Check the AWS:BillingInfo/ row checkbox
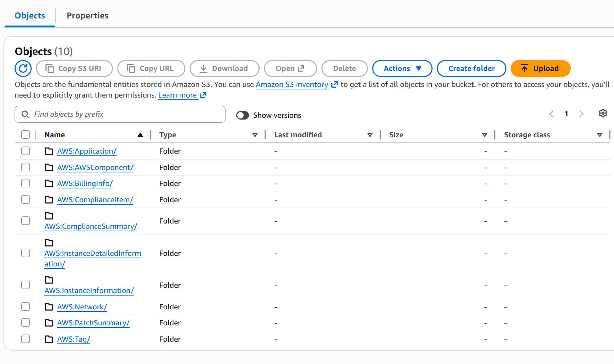Image resolution: width=614 pixels, height=364 pixels. click(x=26, y=183)
